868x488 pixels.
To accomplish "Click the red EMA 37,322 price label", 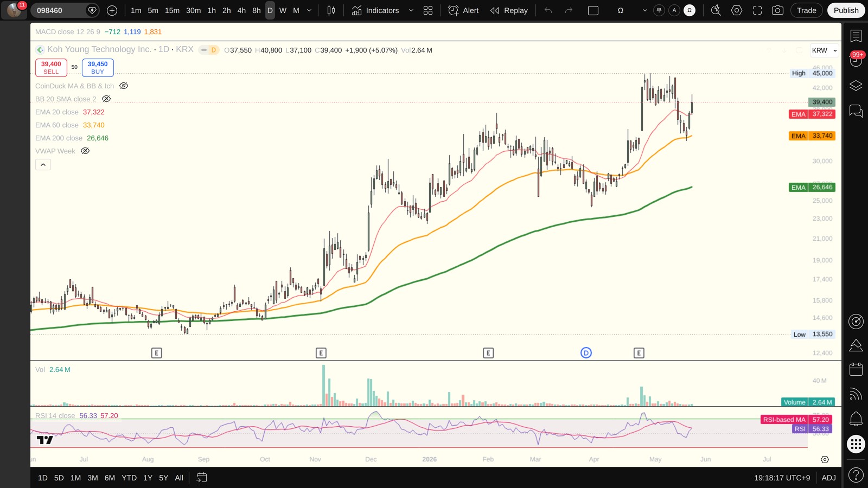I will (812, 114).
